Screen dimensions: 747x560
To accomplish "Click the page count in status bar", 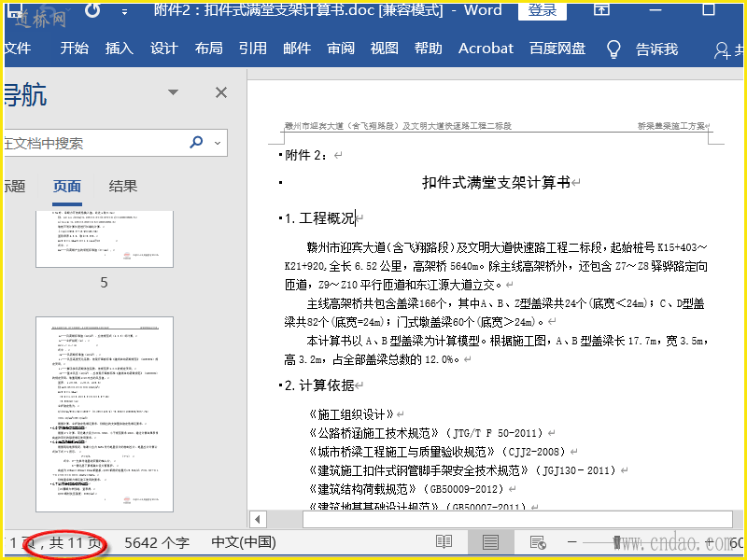I will [x=56, y=543].
